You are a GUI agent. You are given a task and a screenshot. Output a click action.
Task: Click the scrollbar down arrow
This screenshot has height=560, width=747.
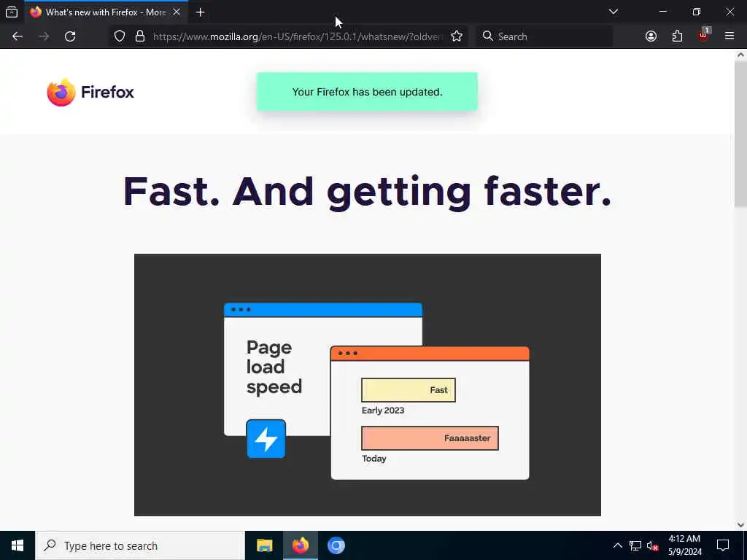point(740,525)
